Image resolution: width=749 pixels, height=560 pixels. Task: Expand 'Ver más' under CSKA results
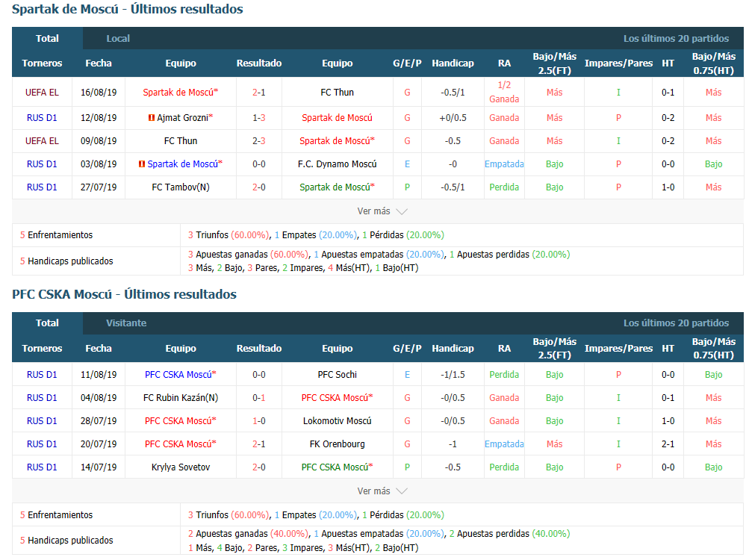coord(382,491)
